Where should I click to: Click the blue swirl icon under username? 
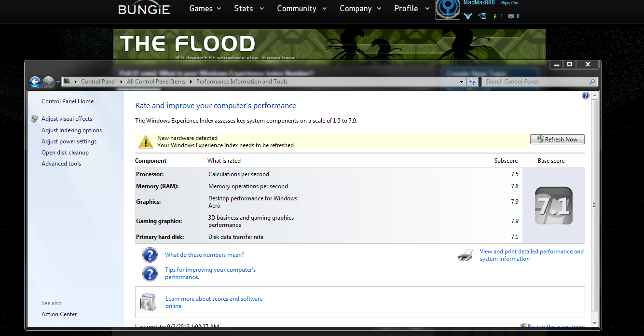click(x=481, y=16)
